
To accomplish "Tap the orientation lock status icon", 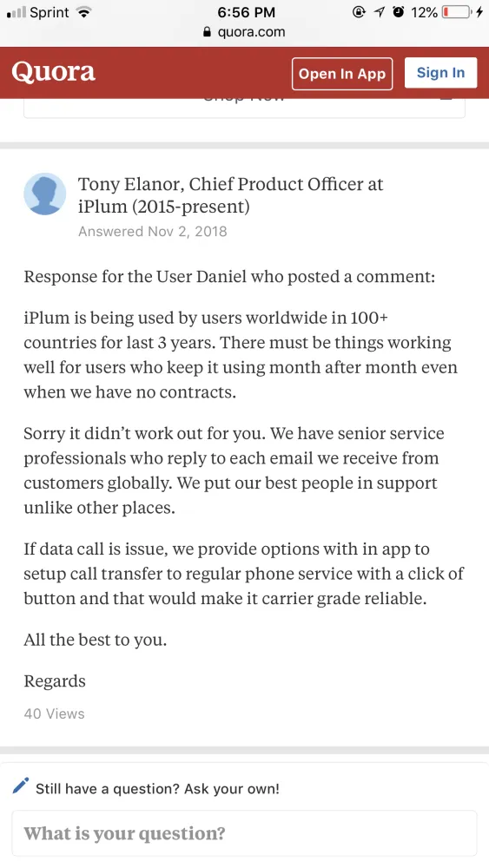I will click(x=359, y=12).
